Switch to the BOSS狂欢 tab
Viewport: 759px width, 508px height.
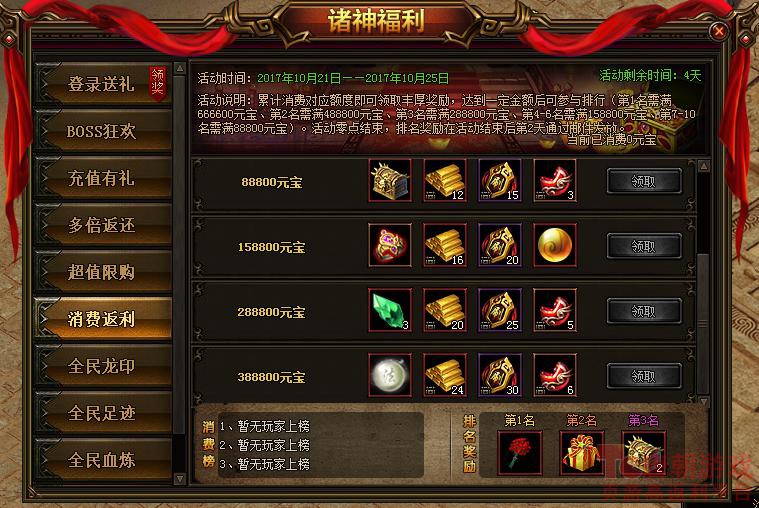click(x=103, y=131)
